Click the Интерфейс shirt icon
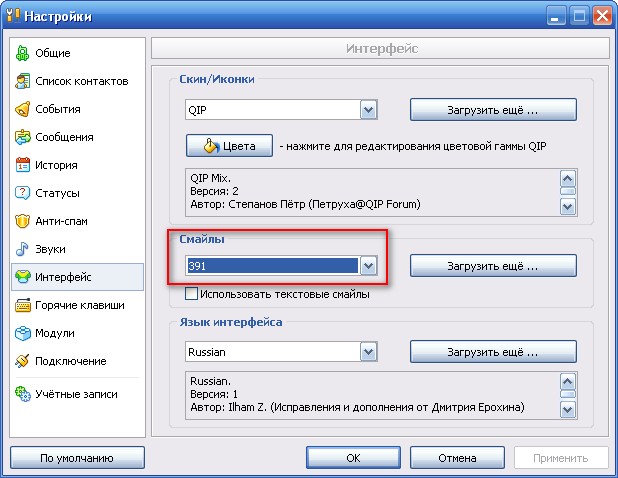618x478 pixels. pyautogui.click(x=22, y=277)
